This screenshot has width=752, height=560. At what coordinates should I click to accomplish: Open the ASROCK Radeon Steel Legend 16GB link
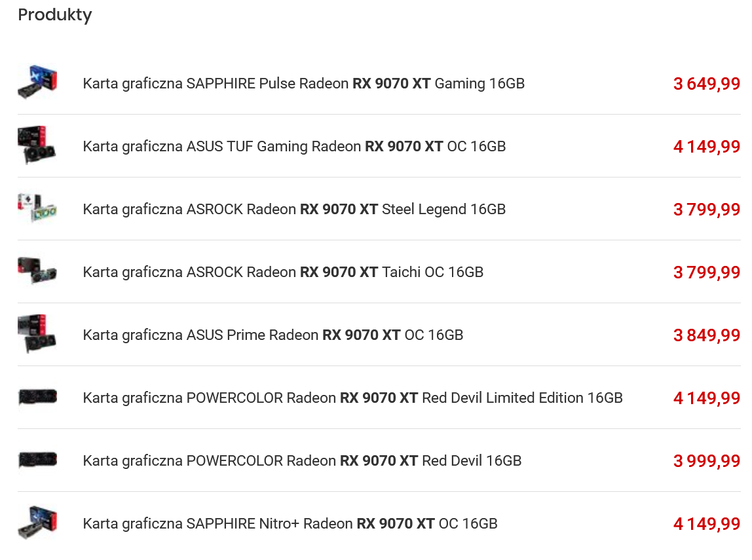294,210
